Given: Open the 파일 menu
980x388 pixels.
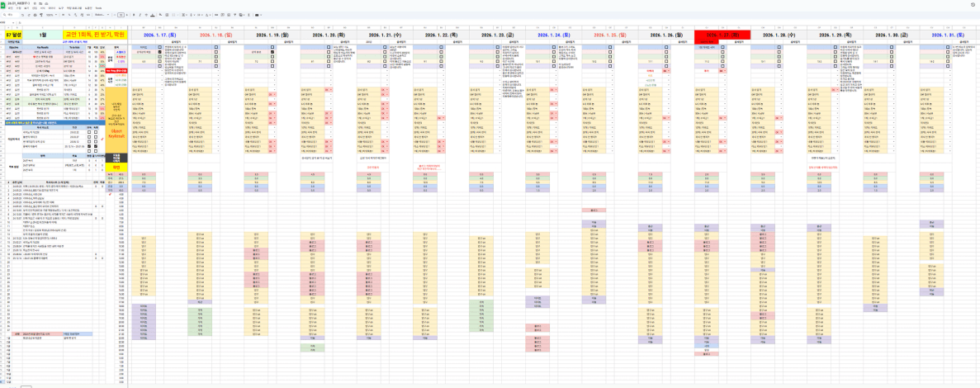Looking at the screenshot, I should pos(11,8).
